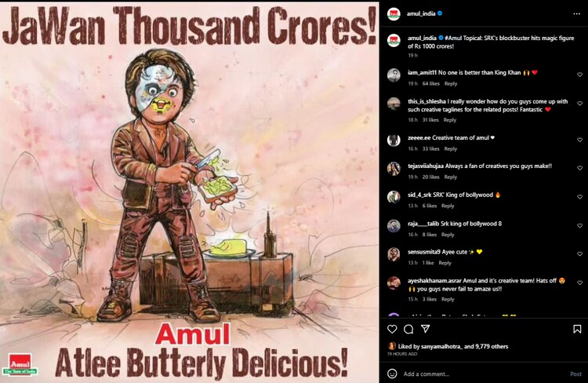
Task: Open iam_amitt1's profile avatar
Action: coord(393,73)
